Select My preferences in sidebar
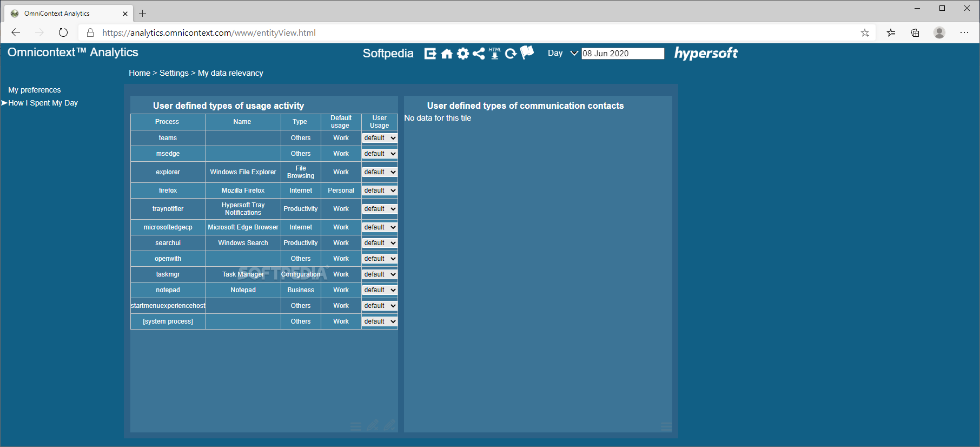 coord(35,90)
